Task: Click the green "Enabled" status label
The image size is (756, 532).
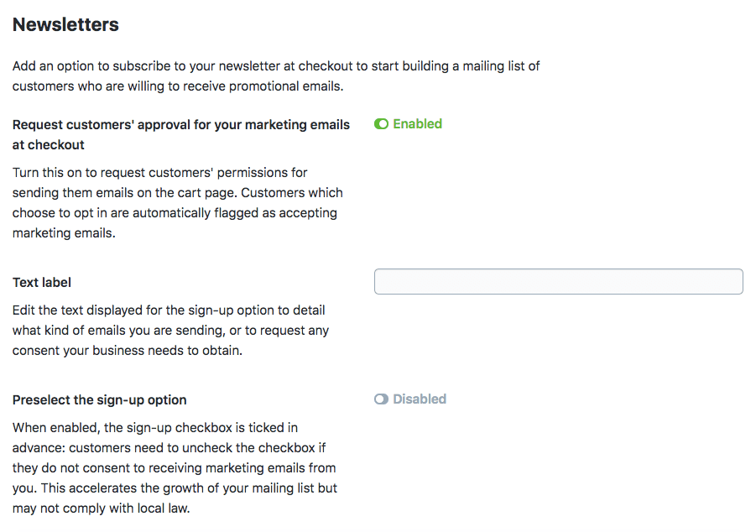Action: point(417,124)
